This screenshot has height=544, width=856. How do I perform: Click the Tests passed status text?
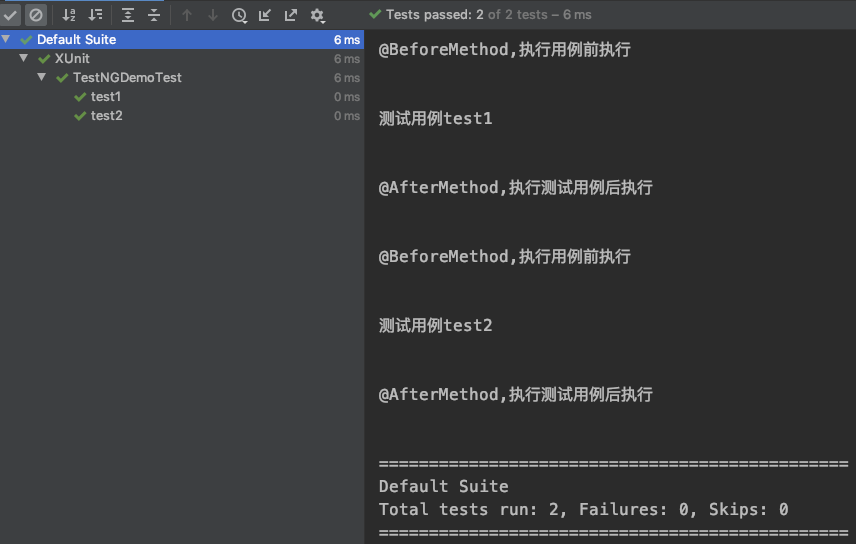click(x=489, y=15)
